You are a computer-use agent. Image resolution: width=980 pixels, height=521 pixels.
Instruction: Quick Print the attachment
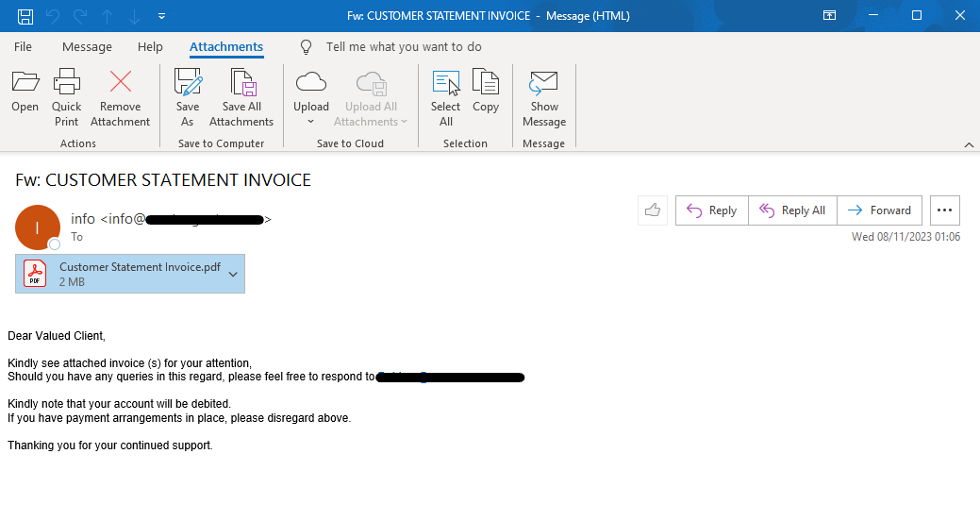point(66,97)
